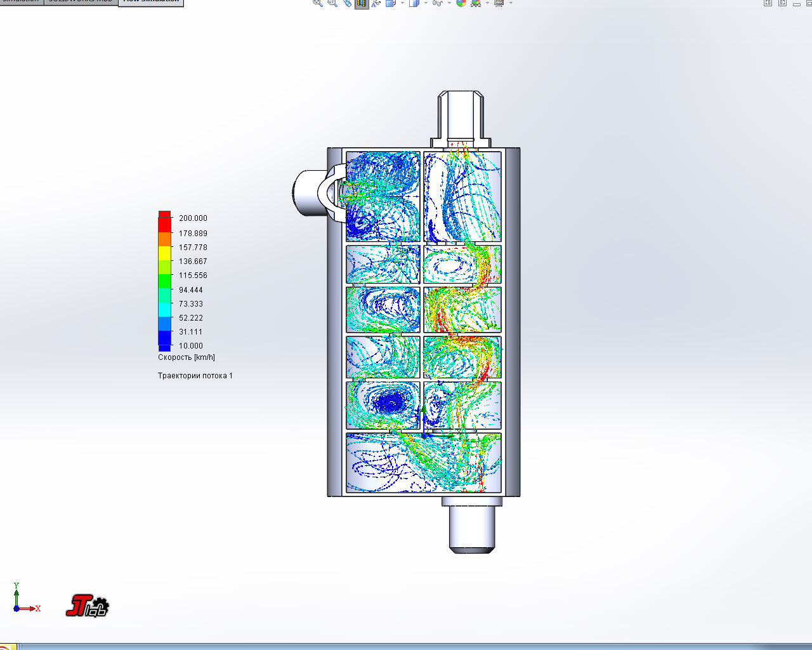Open Edit Appearance color ball
The width and height of the screenshot is (812, 650).
pos(461,3)
